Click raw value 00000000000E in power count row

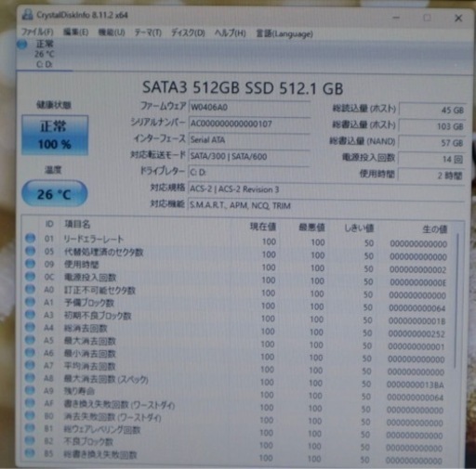click(417, 282)
